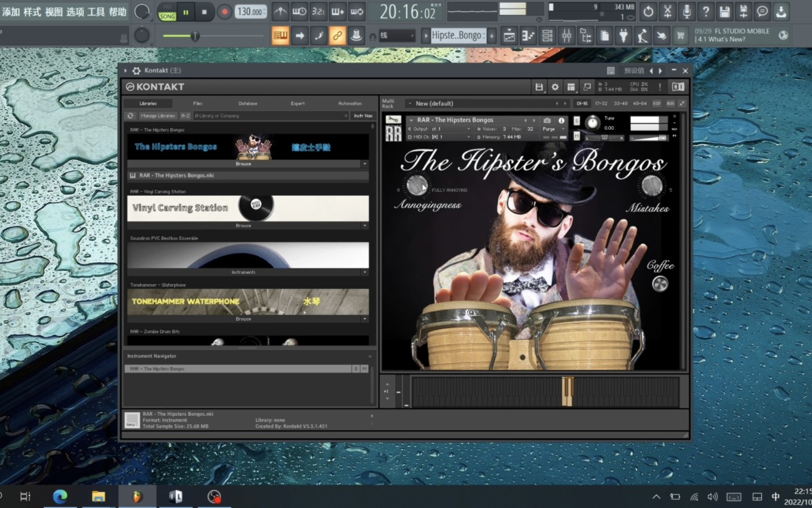This screenshot has height=508, width=812.
Task: Toggle the Instr Nav button
Action: 363,116
